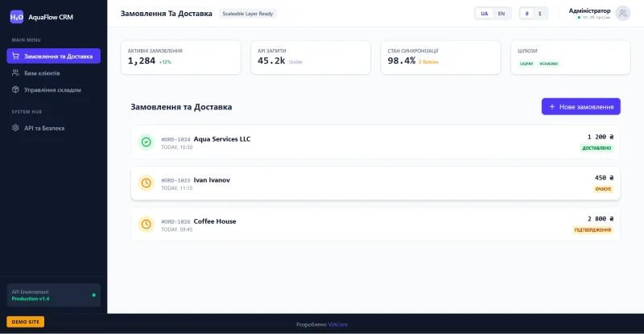Click the ОЧІКУЄ status badge
644x334 pixels.
click(603, 189)
